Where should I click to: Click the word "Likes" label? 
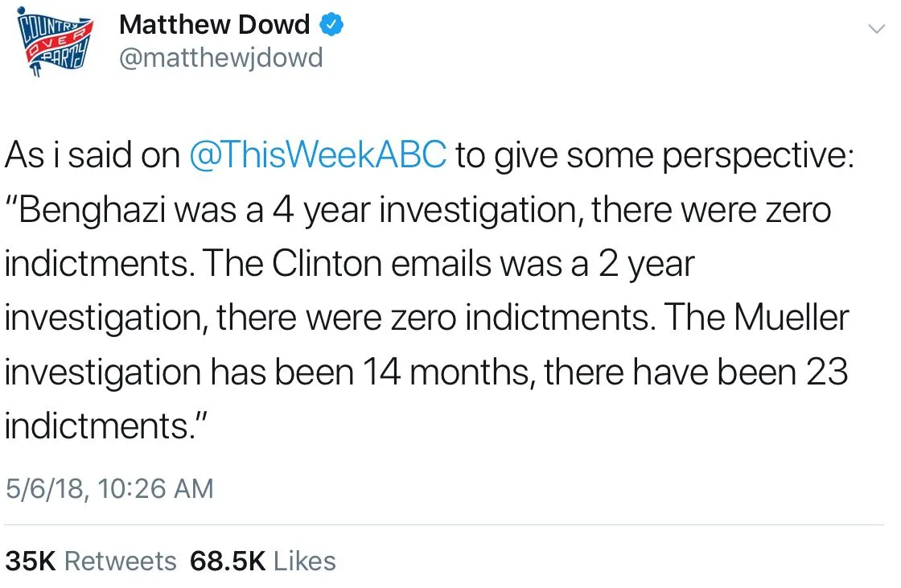[305, 561]
